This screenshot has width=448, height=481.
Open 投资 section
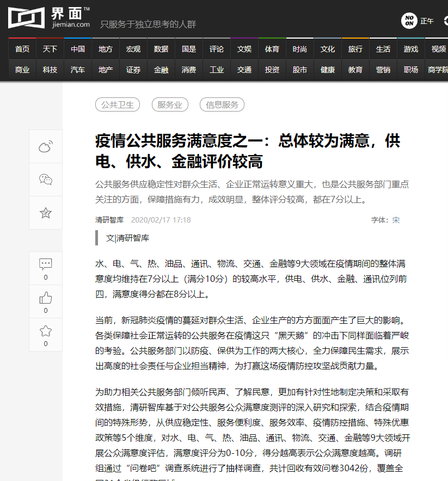click(x=272, y=70)
